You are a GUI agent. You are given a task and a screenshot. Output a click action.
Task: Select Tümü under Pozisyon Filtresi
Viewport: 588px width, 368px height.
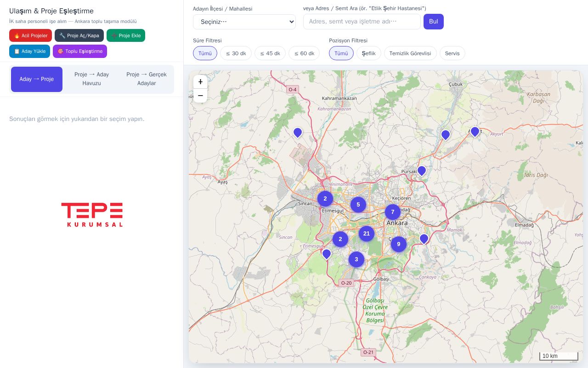[341, 53]
